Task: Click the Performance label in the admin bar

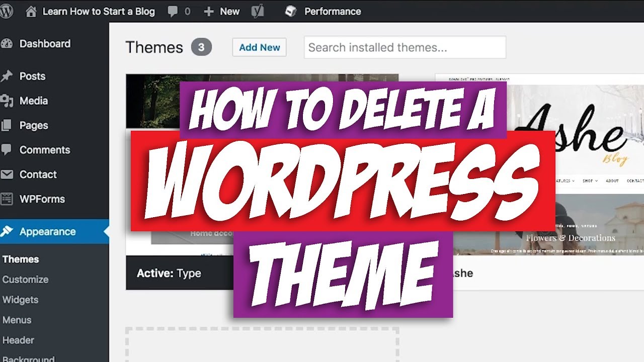Action: [333, 12]
